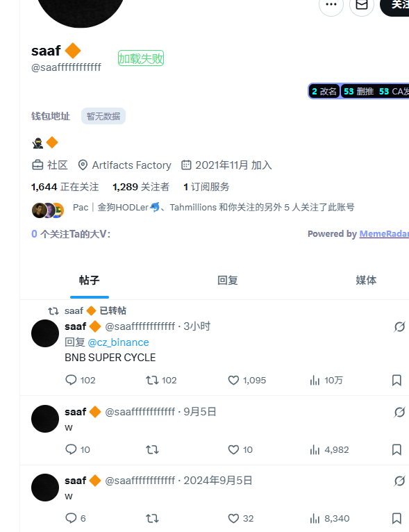
Task: Click the 改名 rename history badge
Action: pyautogui.click(x=324, y=91)
